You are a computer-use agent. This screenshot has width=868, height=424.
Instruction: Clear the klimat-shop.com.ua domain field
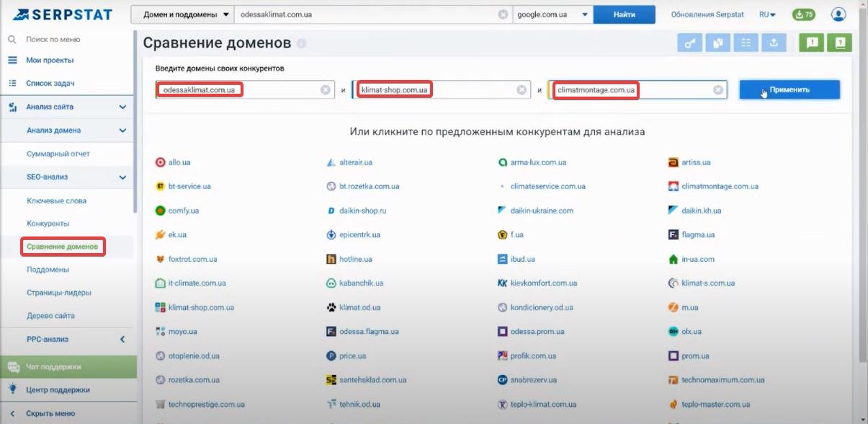click(522, 90)
